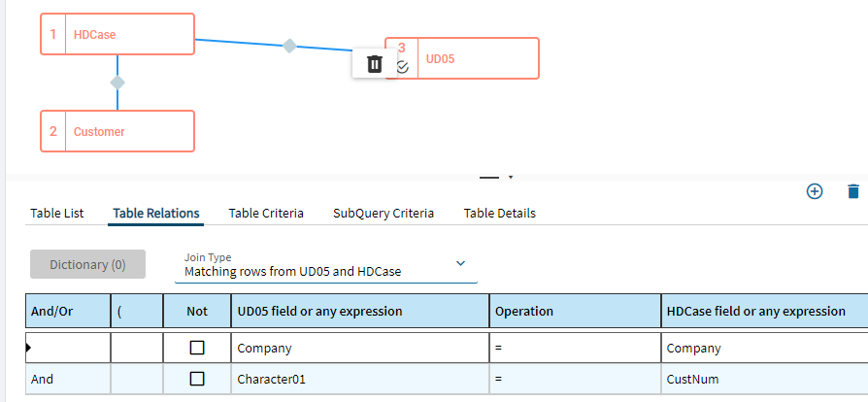Go to the SubQuery Criteria tab

coord(384,213)
